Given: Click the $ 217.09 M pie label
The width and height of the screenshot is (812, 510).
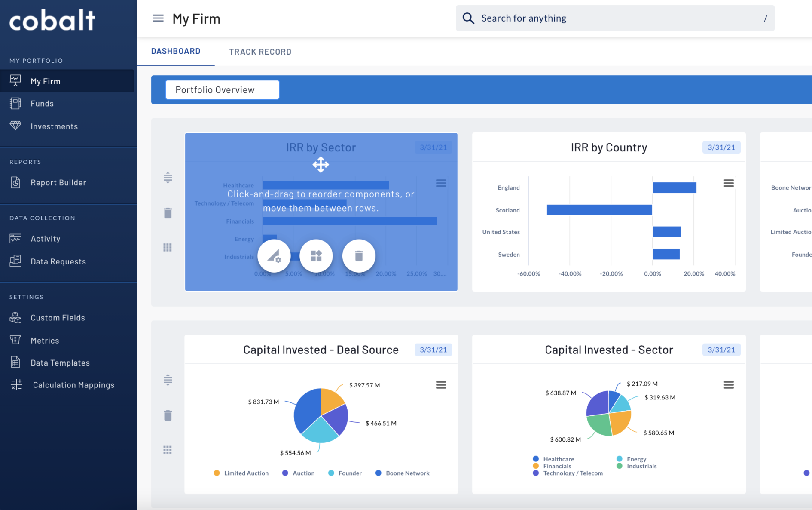Looking at the screenshot, I should tap(642, 384).
